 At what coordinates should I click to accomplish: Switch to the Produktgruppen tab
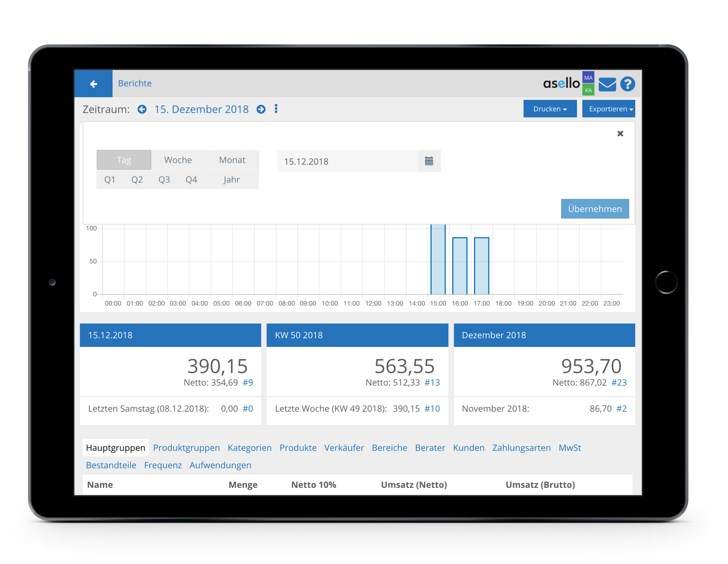(x=186, y=448)
